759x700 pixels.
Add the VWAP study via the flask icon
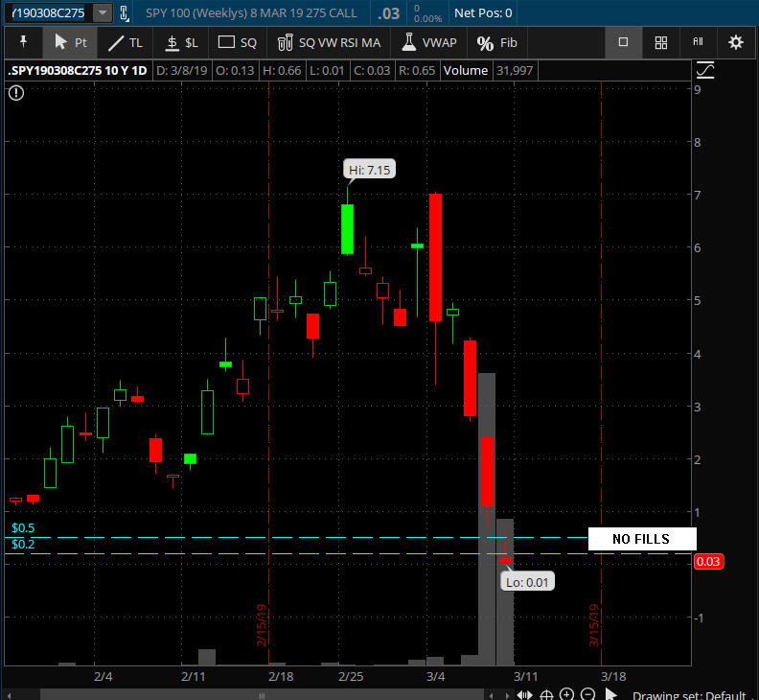pyautogui.click(x=429, y=42)
